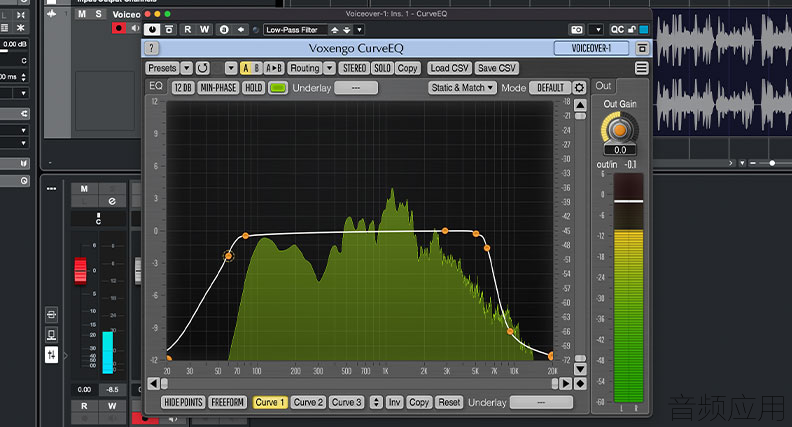Select state B
The height and width of the screenshot is (427, 792).
tap(257, 68)
